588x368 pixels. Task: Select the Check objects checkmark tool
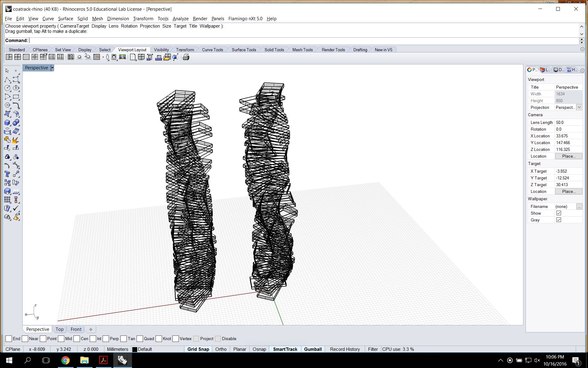(x=16, y=208)
